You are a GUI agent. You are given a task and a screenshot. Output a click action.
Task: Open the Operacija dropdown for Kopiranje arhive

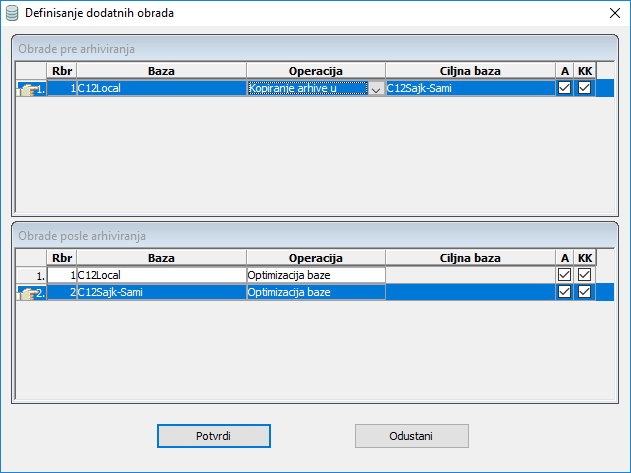[376, 89]
